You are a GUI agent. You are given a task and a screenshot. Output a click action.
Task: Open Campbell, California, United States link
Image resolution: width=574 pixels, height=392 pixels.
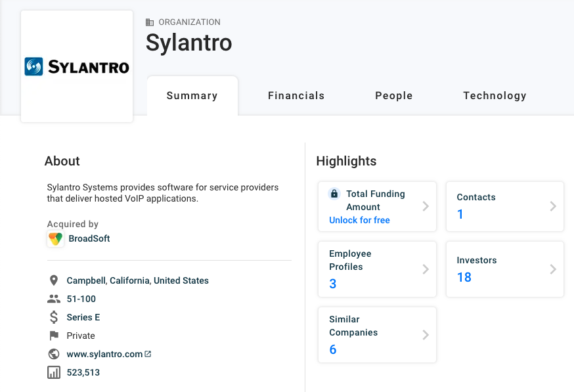pos(138,281)
